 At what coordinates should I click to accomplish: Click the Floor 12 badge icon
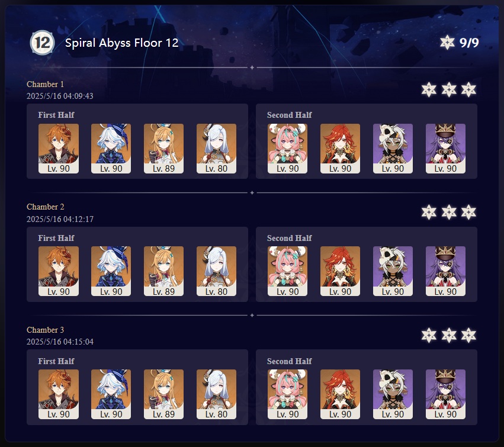coord(42,43)
